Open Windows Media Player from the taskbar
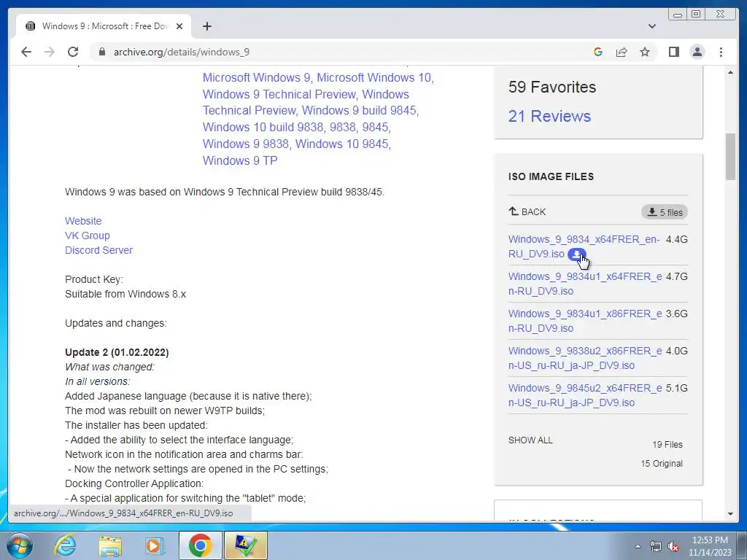 pyautogui.click(x=155, y=545)
